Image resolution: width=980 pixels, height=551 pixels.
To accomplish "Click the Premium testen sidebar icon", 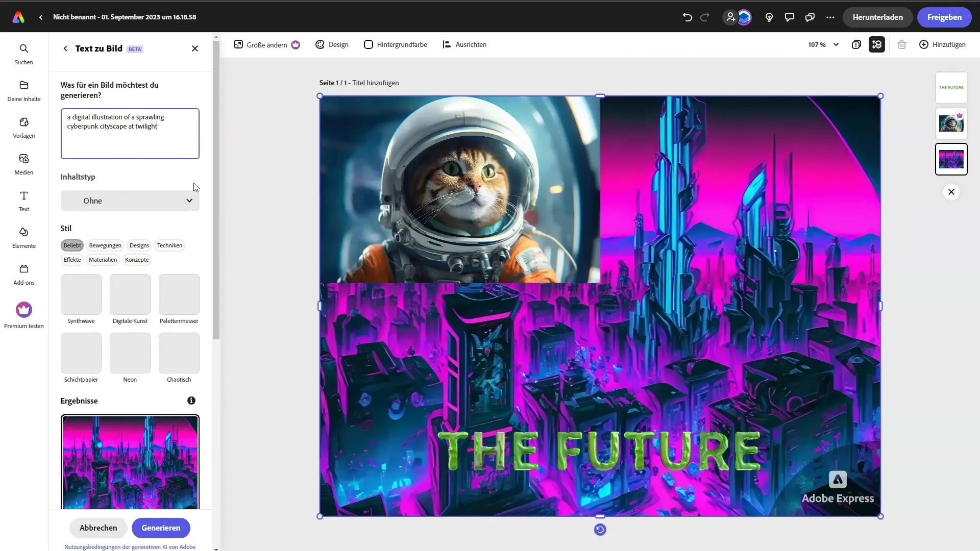I will (x=23, y=310).
